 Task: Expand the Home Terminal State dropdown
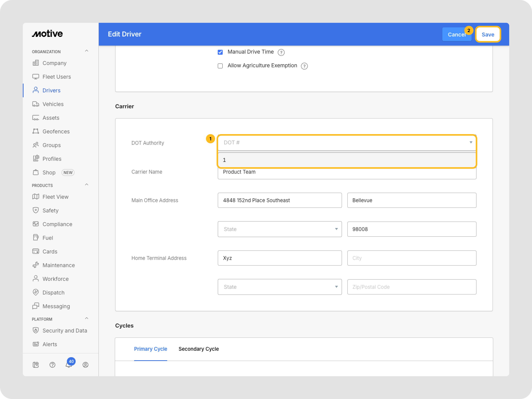coord(279,287)
